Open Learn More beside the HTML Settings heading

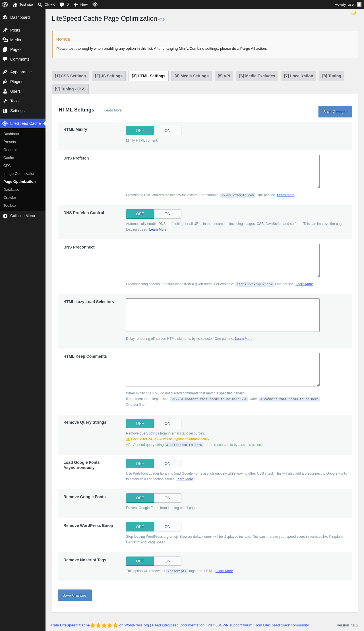[x=113, y=110]
